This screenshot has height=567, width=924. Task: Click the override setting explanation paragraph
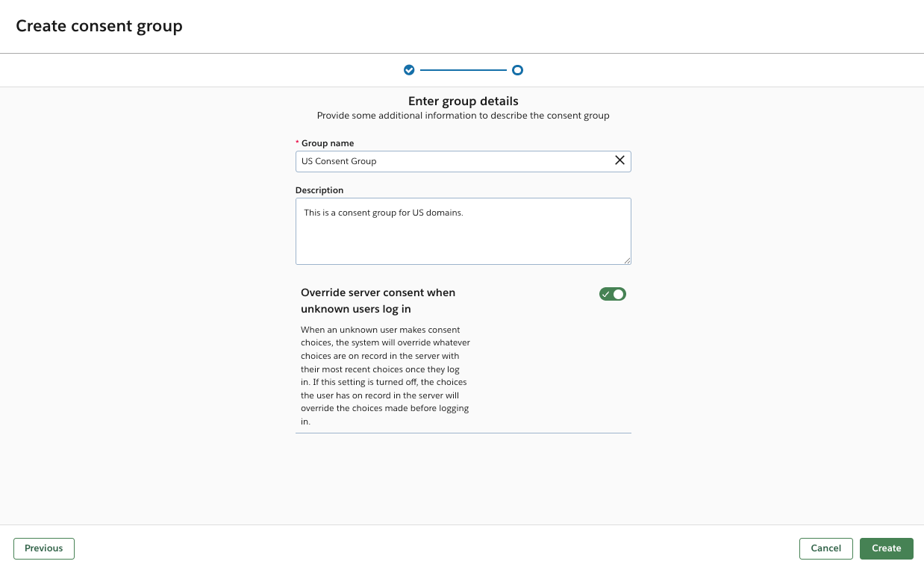tap(385, 375)
